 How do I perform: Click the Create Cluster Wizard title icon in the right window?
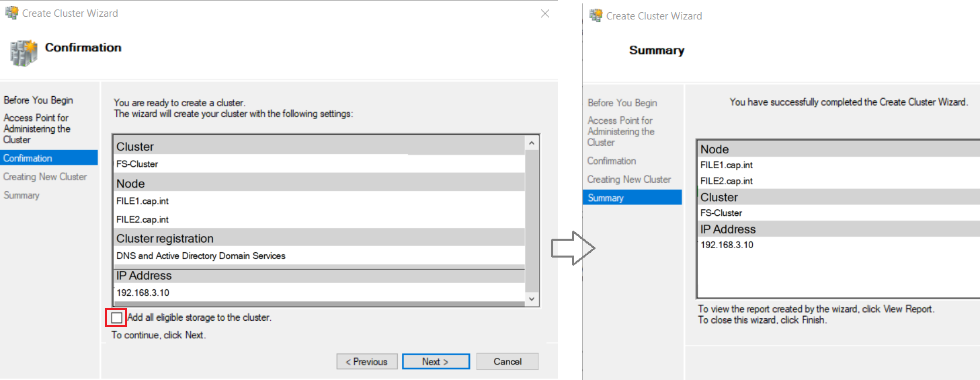tap(596, 15)
